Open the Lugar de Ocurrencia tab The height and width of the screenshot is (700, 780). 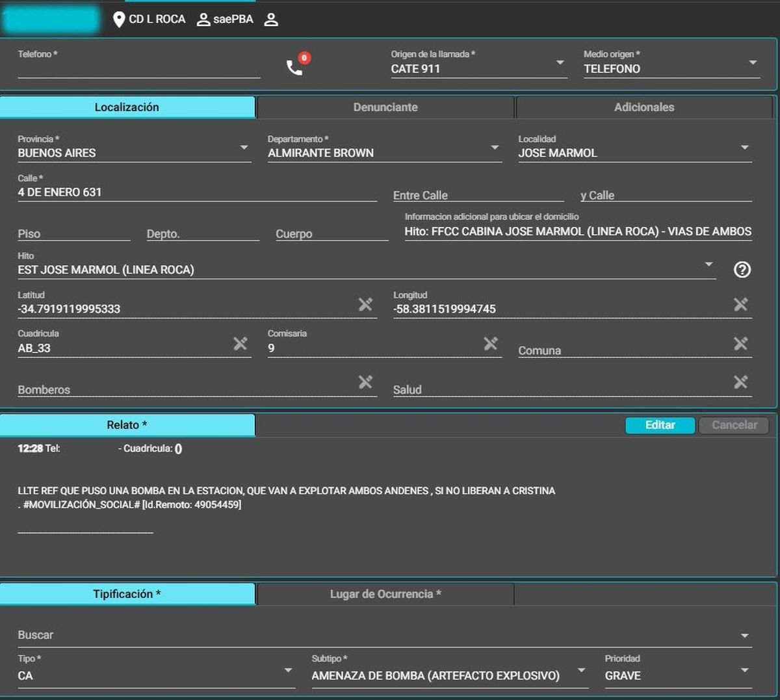[x=385, y=594]
